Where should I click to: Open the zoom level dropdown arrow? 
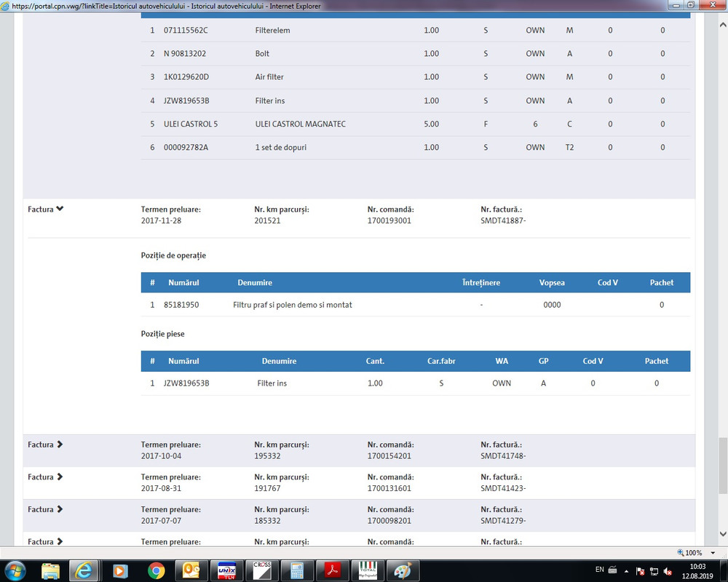713,553
